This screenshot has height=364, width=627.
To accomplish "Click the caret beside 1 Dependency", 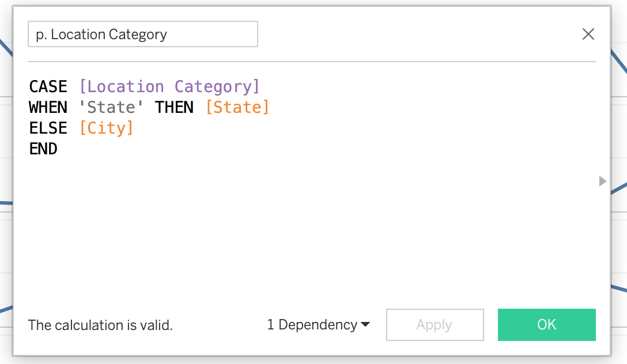I will (x=365, y=325).
